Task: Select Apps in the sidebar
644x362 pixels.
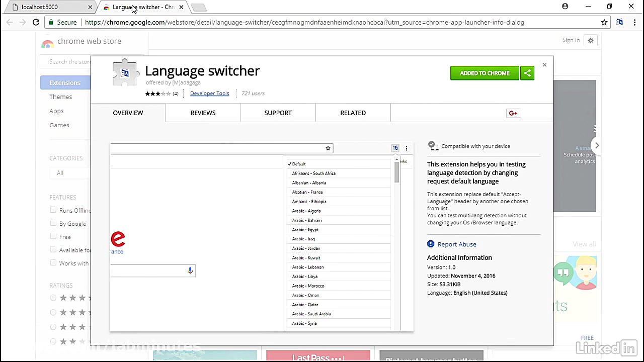Action: pyautogui.click(x=56, y=111)
